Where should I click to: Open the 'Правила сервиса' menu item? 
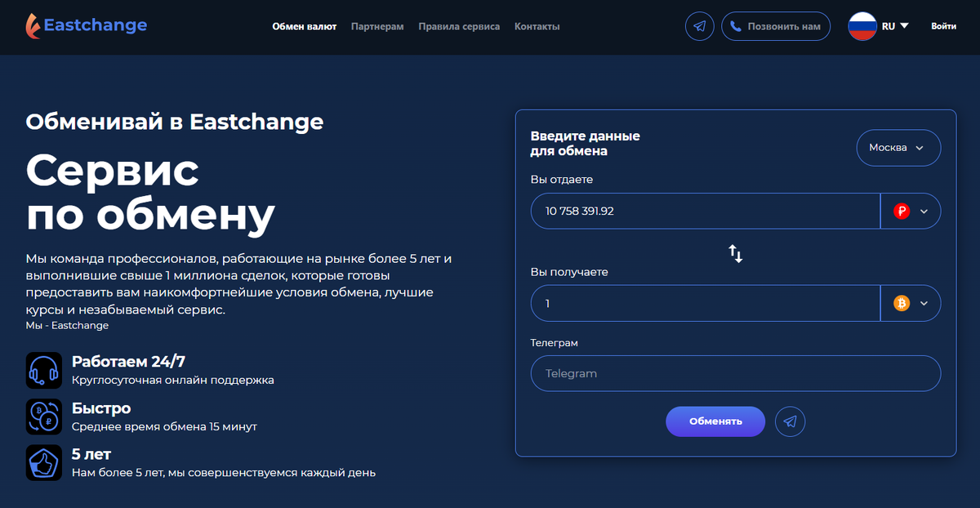tap(459, 26)
